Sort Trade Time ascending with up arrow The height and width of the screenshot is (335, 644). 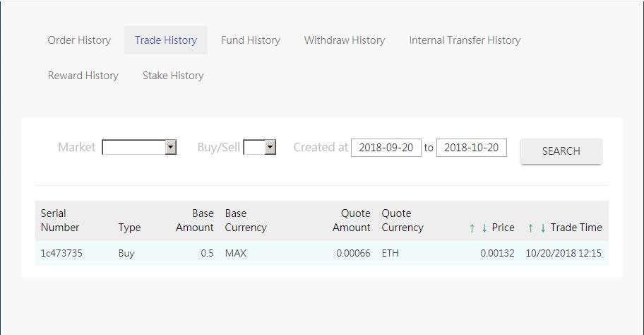pos(530,228)
